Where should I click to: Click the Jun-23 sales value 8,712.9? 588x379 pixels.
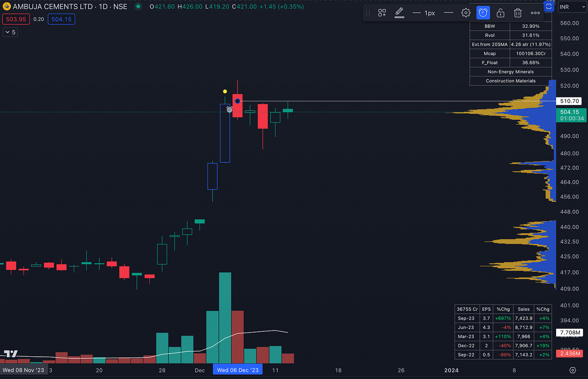523,327
